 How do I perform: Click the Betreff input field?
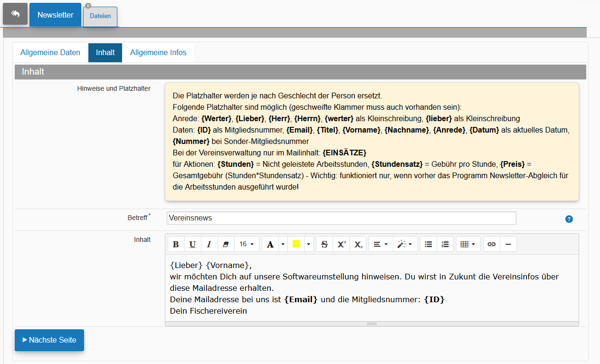pos(341,218)
